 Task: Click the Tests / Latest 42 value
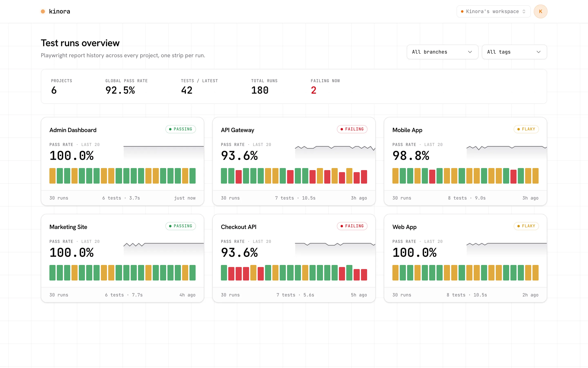coord(187,90)
